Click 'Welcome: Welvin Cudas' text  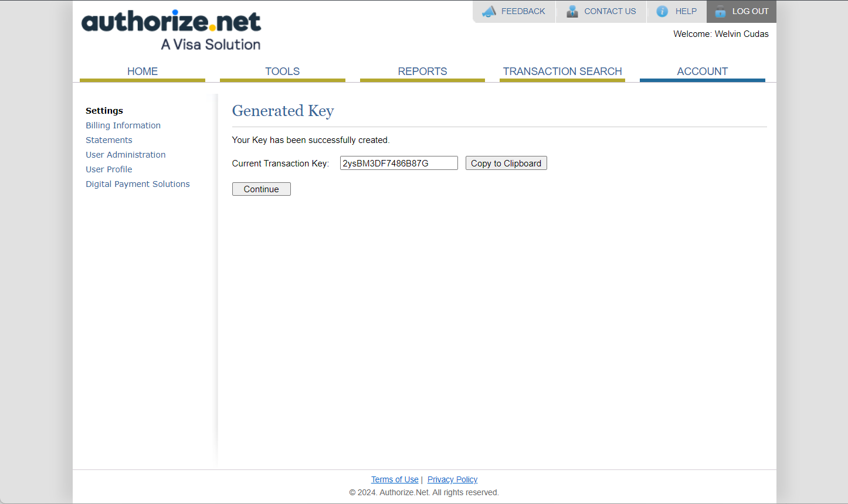(721, 34)
